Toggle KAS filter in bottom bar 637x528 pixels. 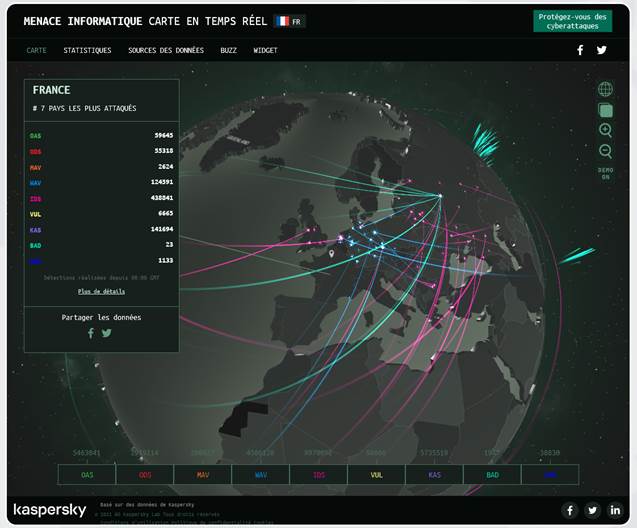434,474
